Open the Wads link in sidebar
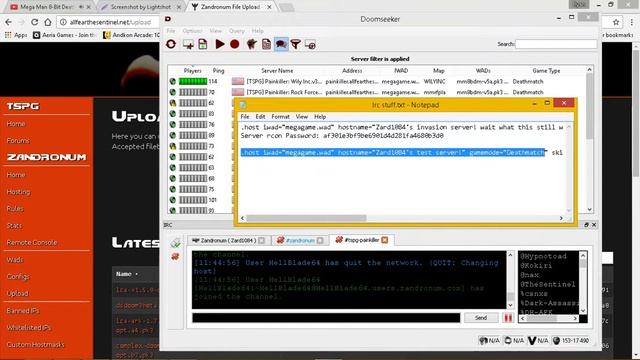Image resolution: width=640 pixels, height=360 pixels. [15, 260]
